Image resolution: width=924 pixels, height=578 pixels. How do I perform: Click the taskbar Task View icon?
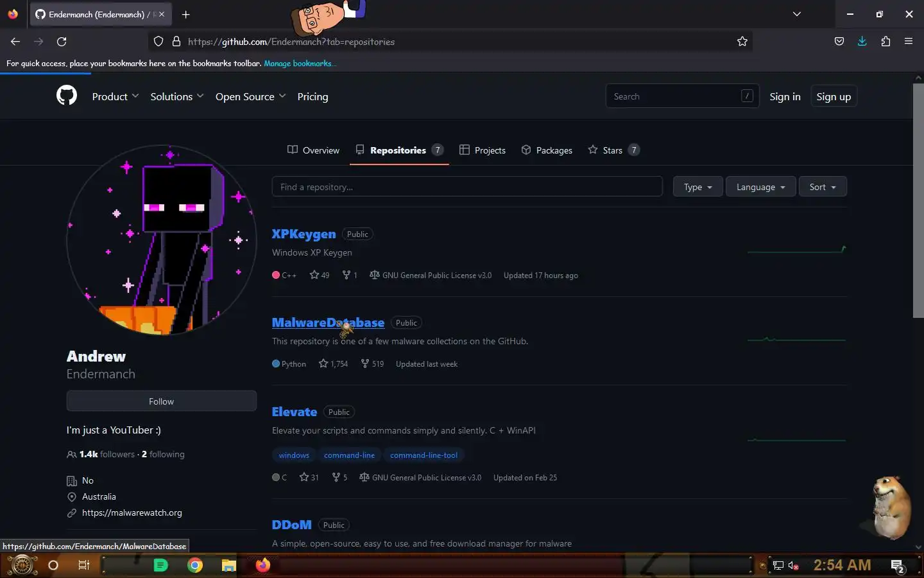click(84, 565)
